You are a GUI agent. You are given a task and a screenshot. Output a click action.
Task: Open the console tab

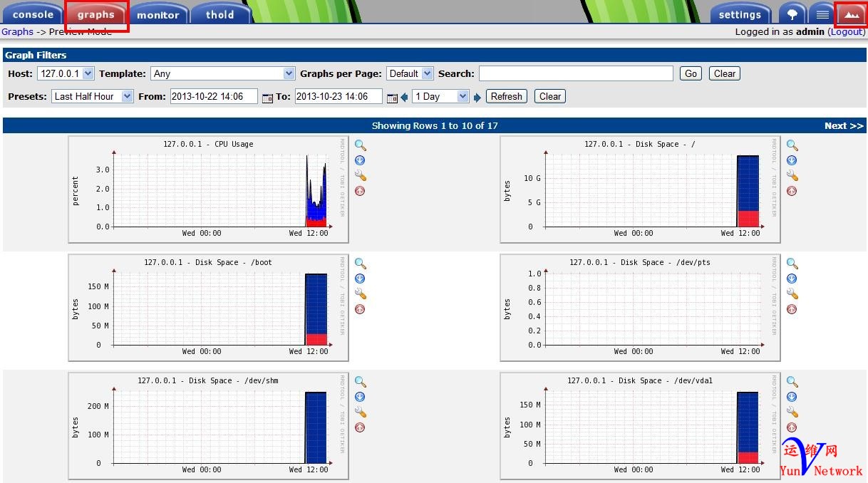click(x=33, y=14)
